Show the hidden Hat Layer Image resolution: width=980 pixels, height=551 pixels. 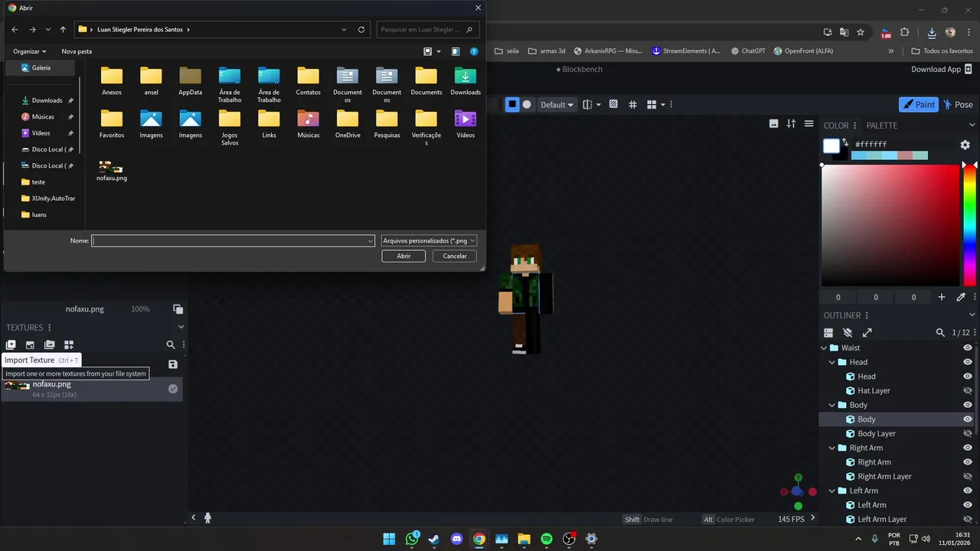click(x=967, y=390)
